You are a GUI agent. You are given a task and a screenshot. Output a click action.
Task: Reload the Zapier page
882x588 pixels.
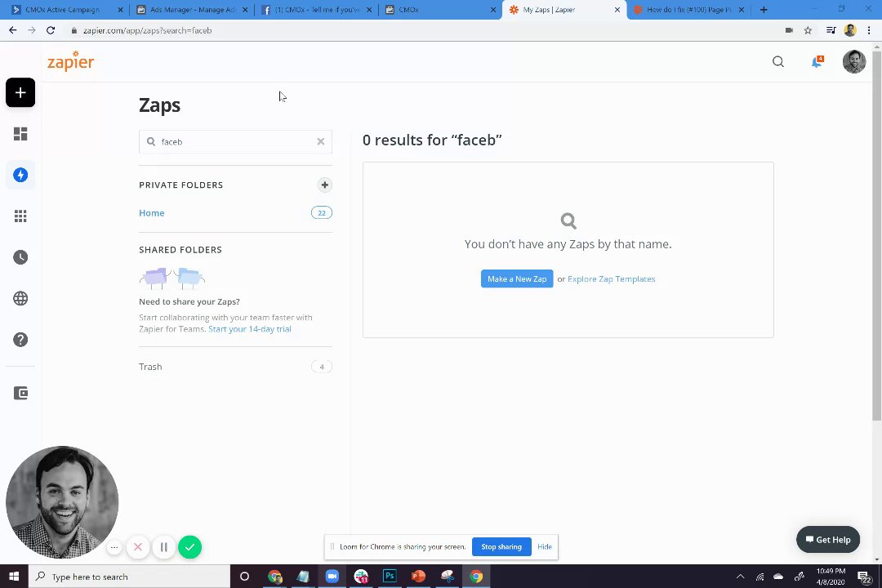click(x=51, y=30)
